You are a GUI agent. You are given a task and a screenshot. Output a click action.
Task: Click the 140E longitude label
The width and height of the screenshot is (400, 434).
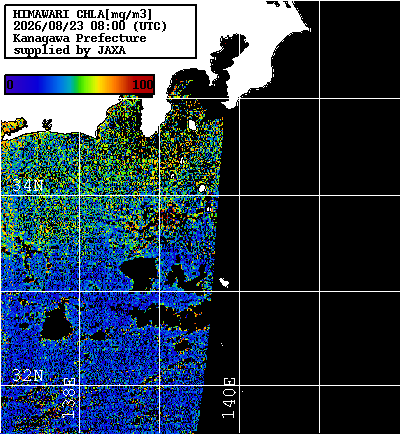pos(229,398)
